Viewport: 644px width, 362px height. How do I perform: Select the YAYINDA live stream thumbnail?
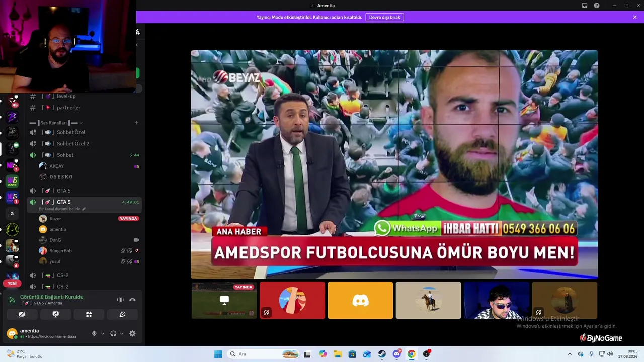pos(224,300)
